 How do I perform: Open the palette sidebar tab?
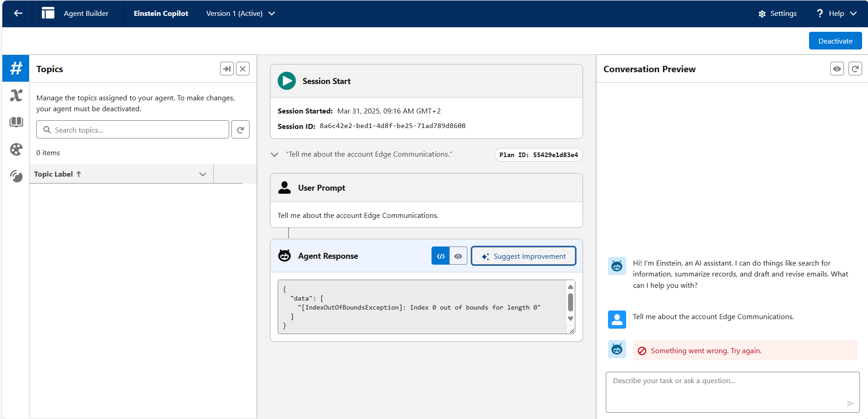16,149
